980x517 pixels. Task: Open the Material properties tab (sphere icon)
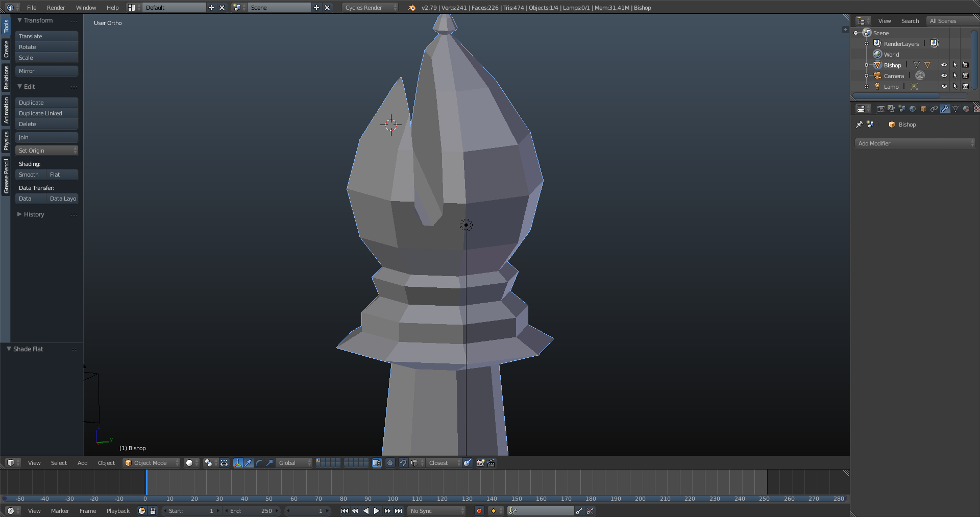point(966,109)
